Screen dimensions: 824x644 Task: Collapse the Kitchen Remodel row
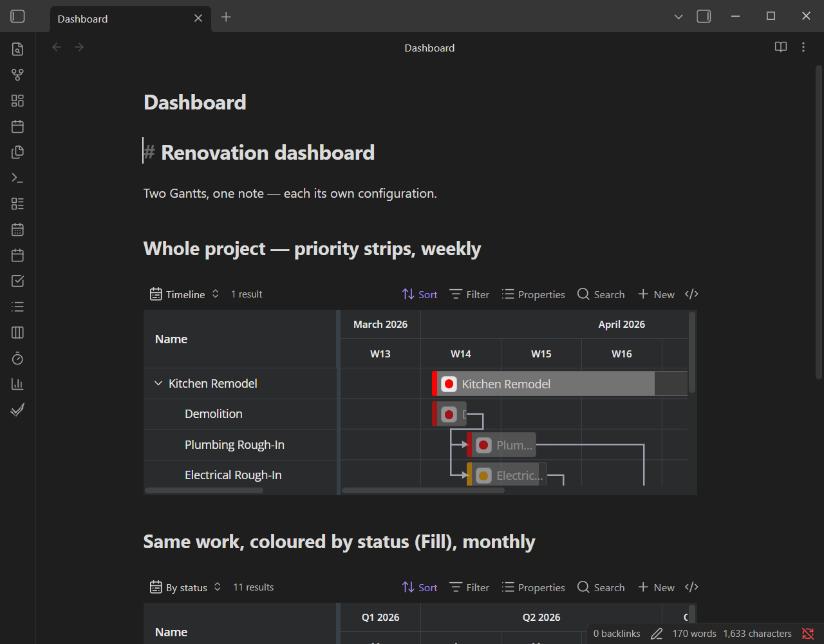[158, 383]
